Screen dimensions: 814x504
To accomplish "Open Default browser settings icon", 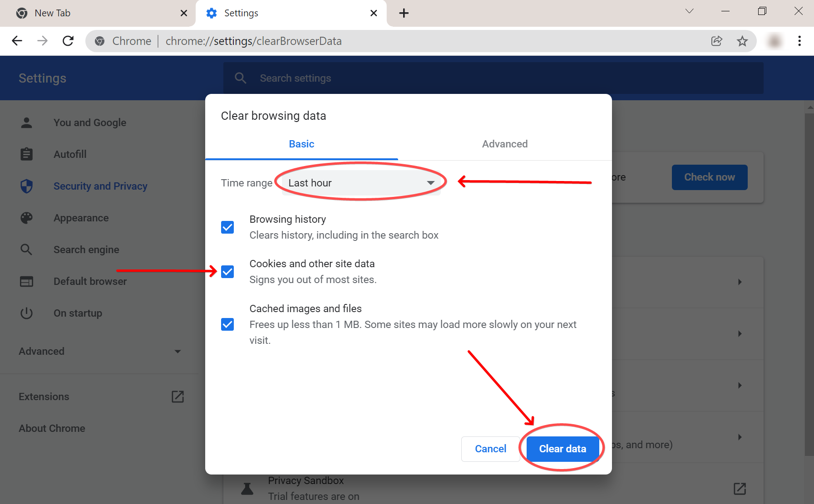I will [26, 281].
